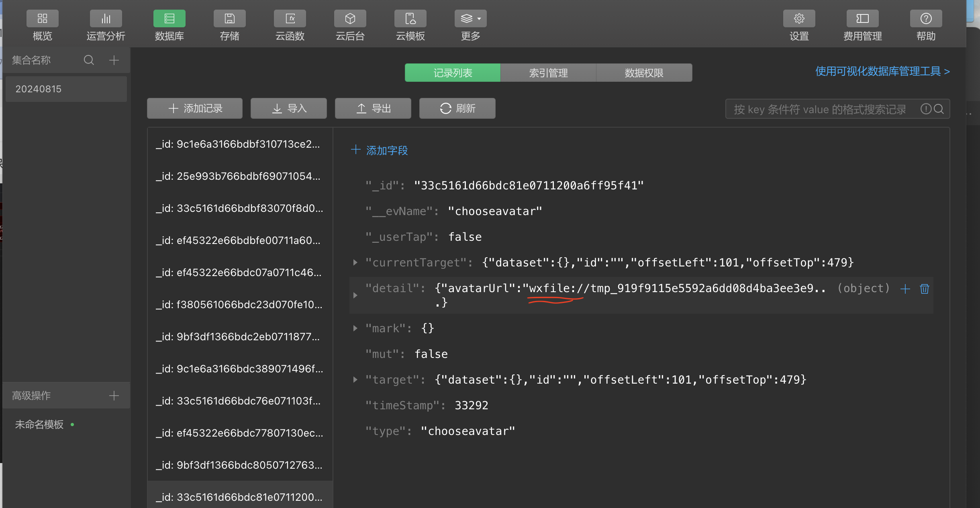Open 云函数 cloud functions icon

coord(290,19)
